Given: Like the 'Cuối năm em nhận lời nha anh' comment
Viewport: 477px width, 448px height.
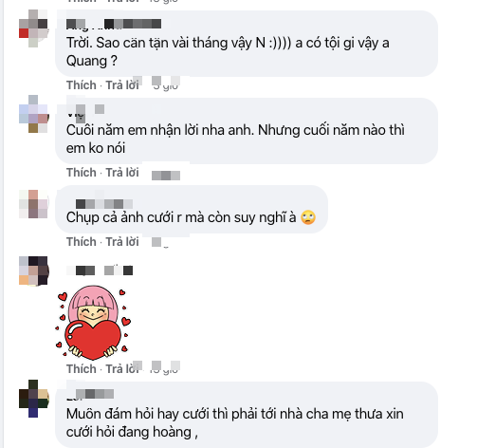Looking at the screenshot, I should 82,173.
